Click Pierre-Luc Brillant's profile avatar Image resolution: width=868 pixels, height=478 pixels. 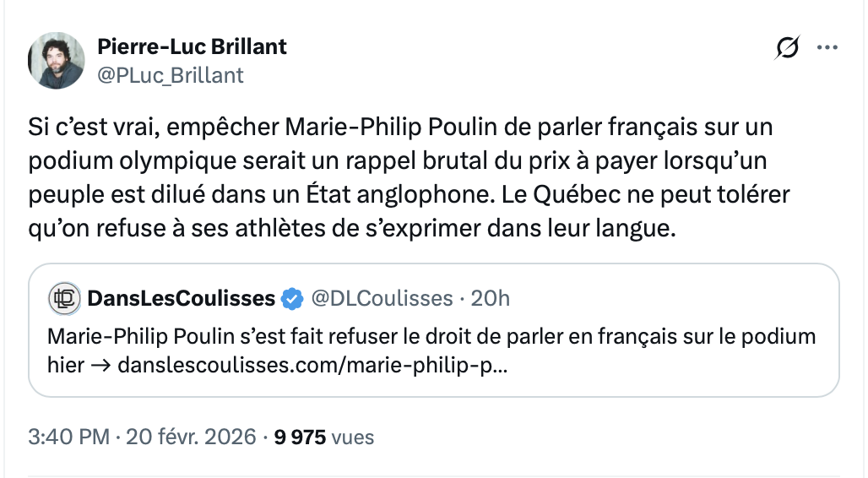[57, 61]
